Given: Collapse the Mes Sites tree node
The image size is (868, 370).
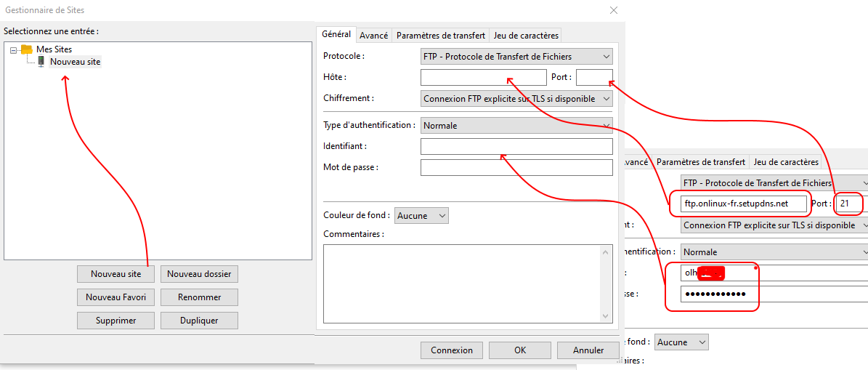Looking at the screenshot, I should click(14, 50).
